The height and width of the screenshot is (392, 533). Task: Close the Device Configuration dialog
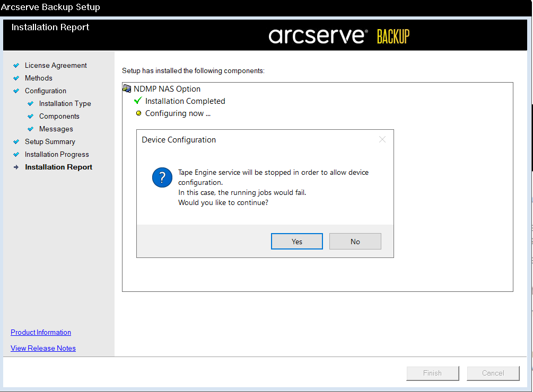coord(382,139)
